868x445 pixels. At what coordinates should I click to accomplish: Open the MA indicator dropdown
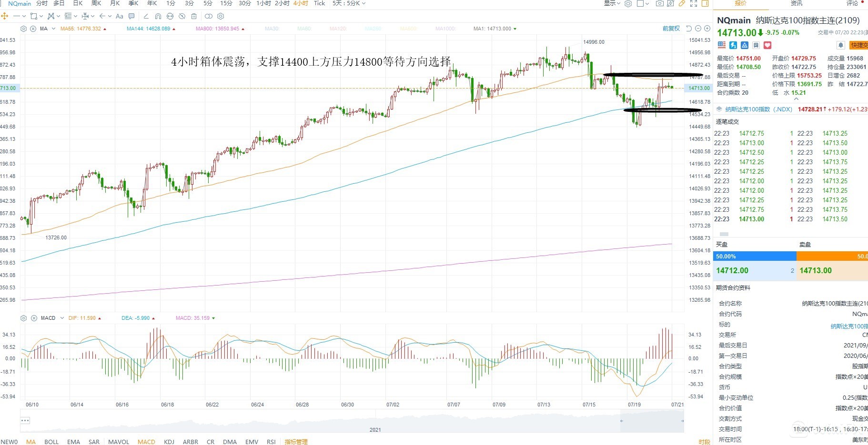[x=53, y=29]
